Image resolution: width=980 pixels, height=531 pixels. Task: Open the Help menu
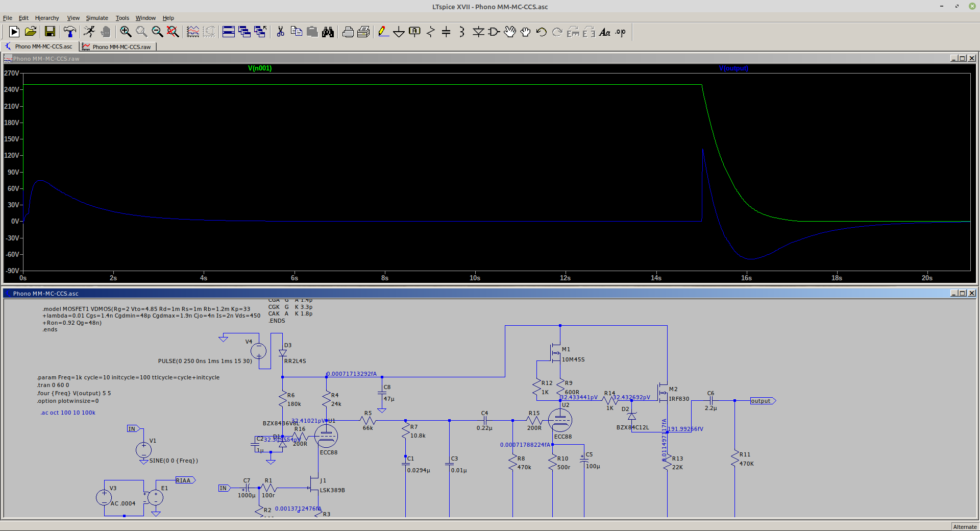[168, 18]
